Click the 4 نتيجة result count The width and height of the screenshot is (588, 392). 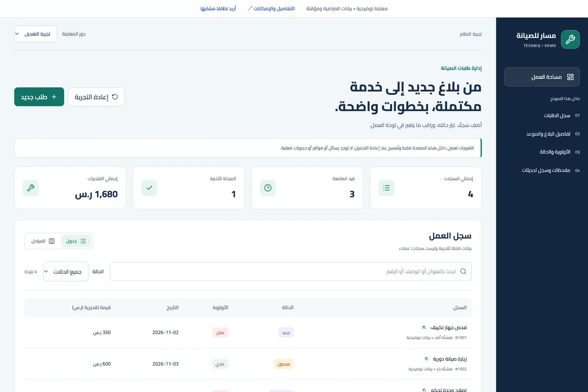pos(31,271)
